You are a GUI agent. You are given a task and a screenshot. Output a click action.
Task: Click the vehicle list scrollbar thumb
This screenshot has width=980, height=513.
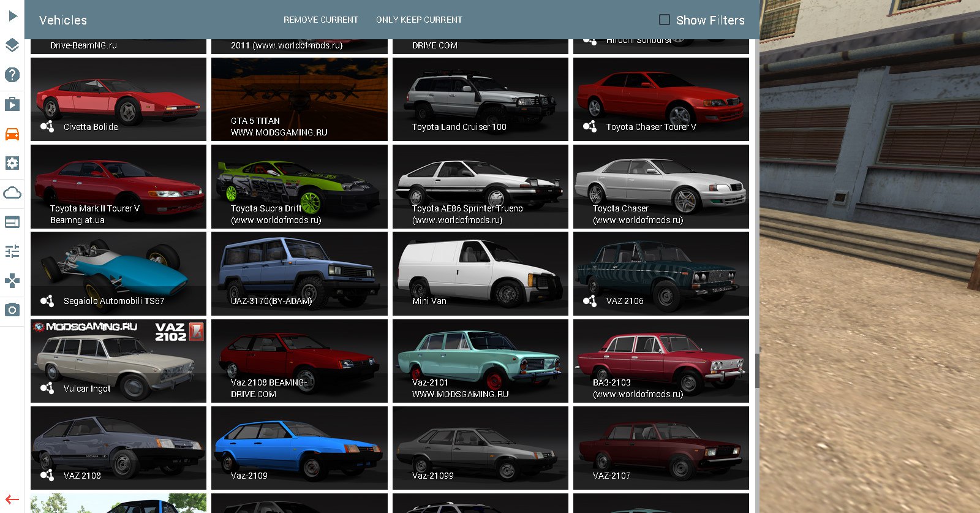coord(757,371)
